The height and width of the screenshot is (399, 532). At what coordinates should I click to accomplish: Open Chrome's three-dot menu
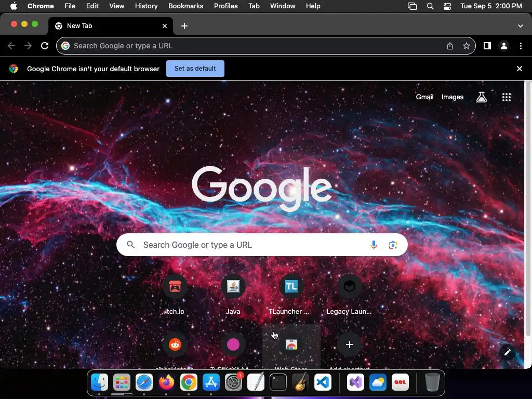pos(521,46)
